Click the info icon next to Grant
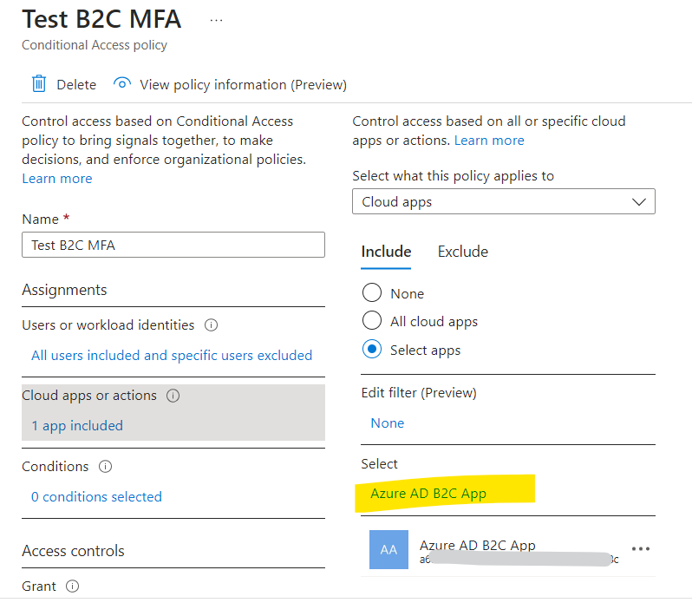The height and width of the screenshot is (616, 692). 72,586
